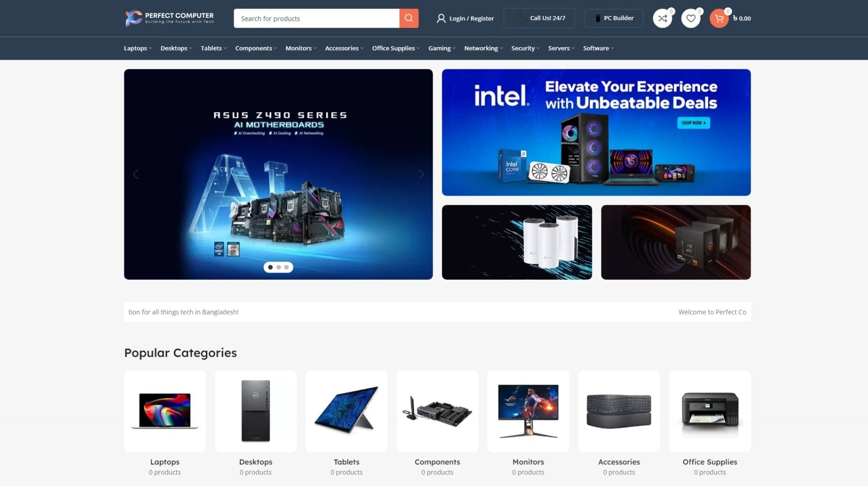This screenshot has height=486, width=868.
Task: Open the shopping cart icon
Action: click(x=719, y=18)
